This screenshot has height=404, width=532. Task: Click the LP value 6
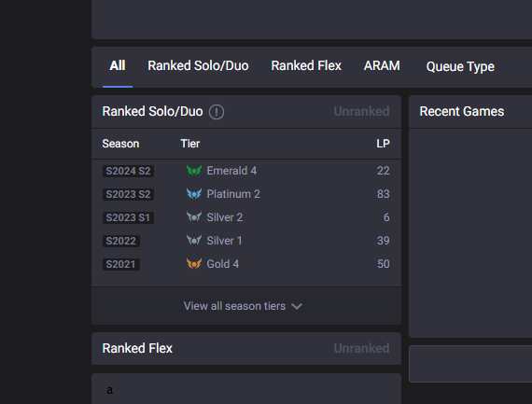pyautogui.click(x=386, y=217)
